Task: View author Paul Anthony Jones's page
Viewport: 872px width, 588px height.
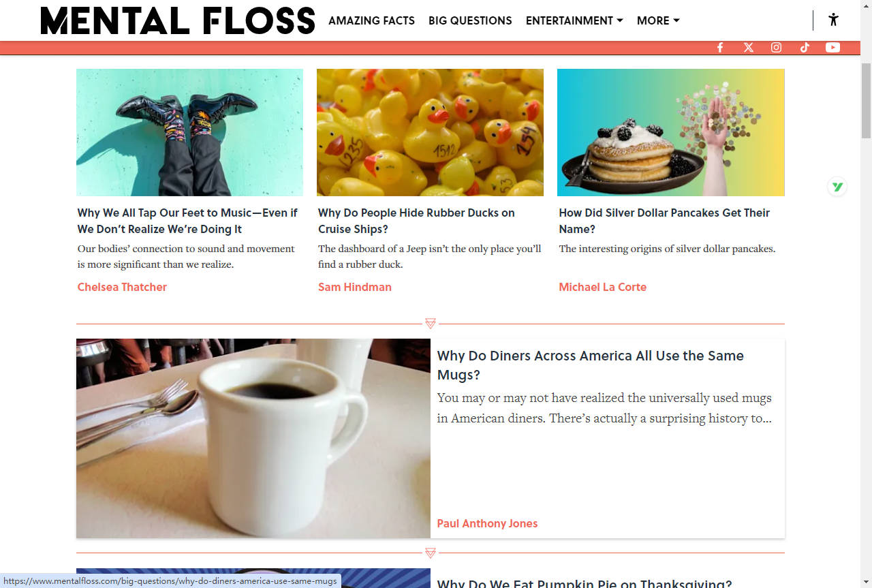Action: pyautogui.click(x=487, y=523)
